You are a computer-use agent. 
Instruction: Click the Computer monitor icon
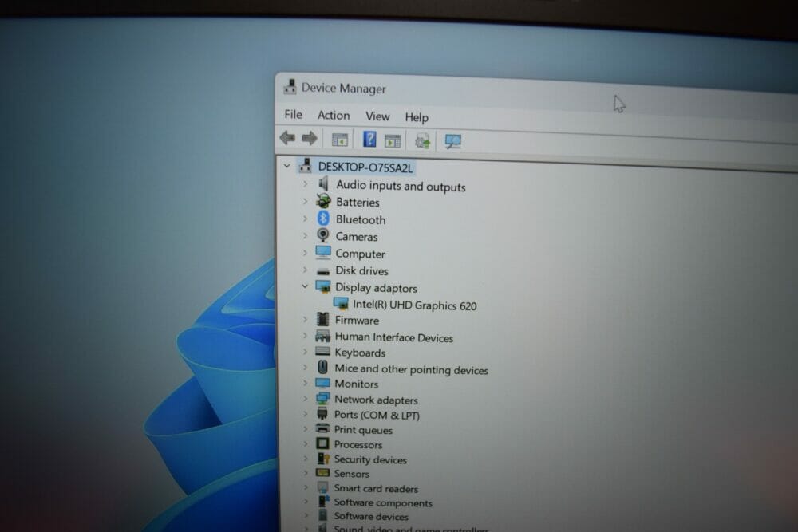point(322,252)
